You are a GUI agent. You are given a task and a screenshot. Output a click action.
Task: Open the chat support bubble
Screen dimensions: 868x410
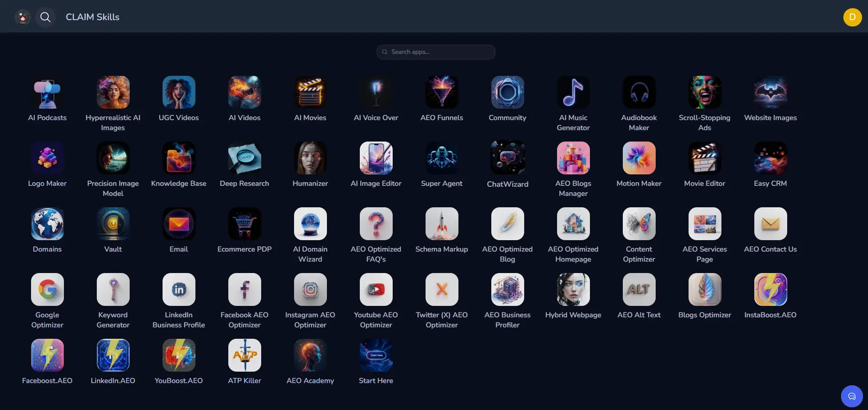tap(852, 396)
